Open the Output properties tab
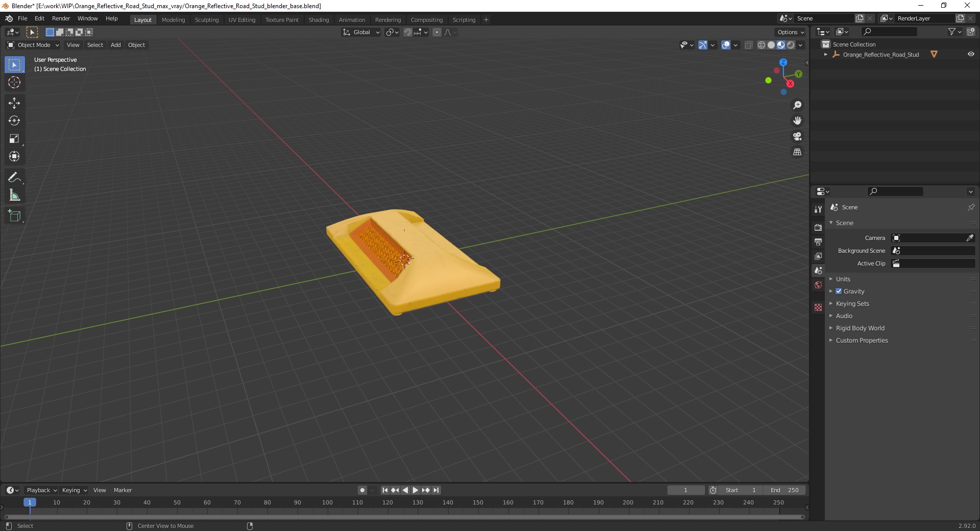The height and width of the screenshot is (531, 980). point(818,242)
